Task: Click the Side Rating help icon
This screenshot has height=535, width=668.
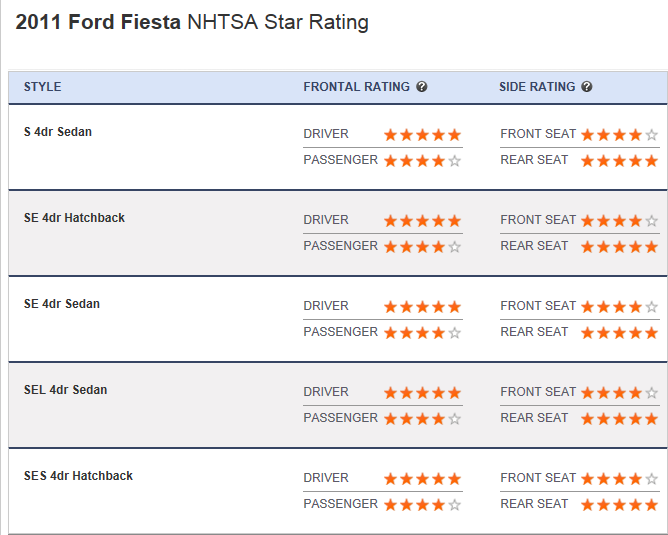Action: (587, 87)
